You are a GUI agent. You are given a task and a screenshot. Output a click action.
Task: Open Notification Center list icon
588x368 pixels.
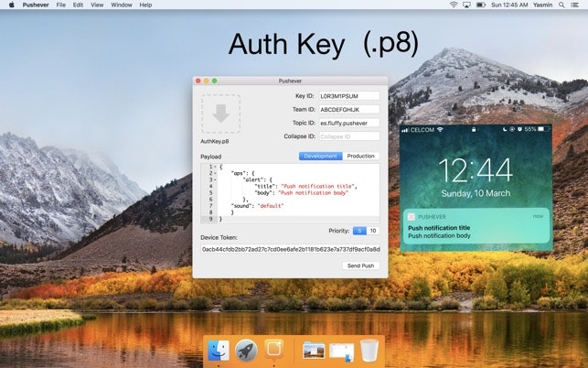(x=574, y=5)
